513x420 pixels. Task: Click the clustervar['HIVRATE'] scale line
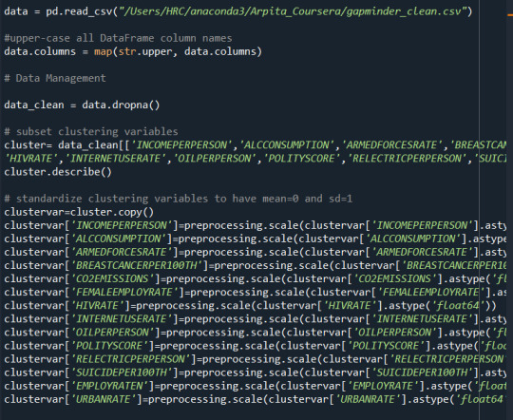click(250, 306)
